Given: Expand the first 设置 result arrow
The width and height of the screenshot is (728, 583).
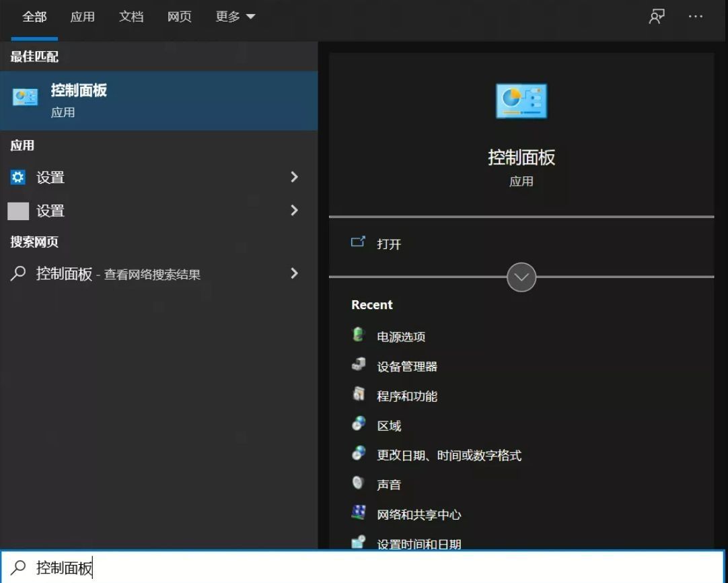Looking at the screenshot, I should coord(294,177).
